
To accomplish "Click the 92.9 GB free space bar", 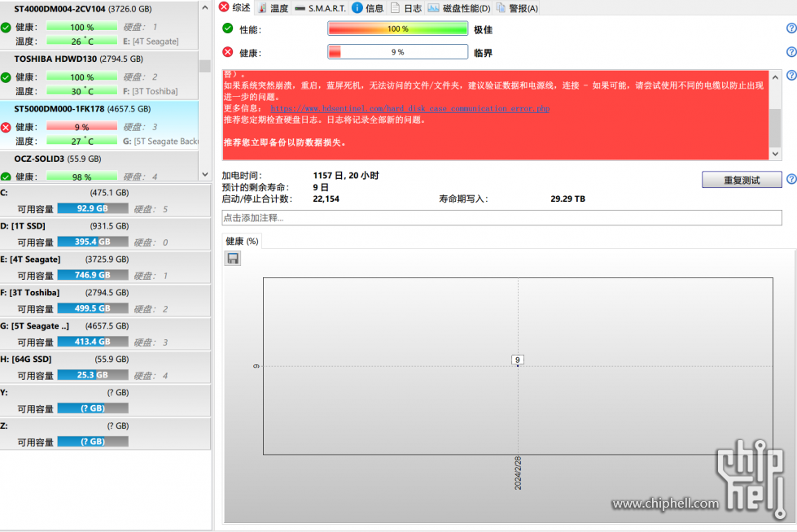I will (x=93, y=208).
